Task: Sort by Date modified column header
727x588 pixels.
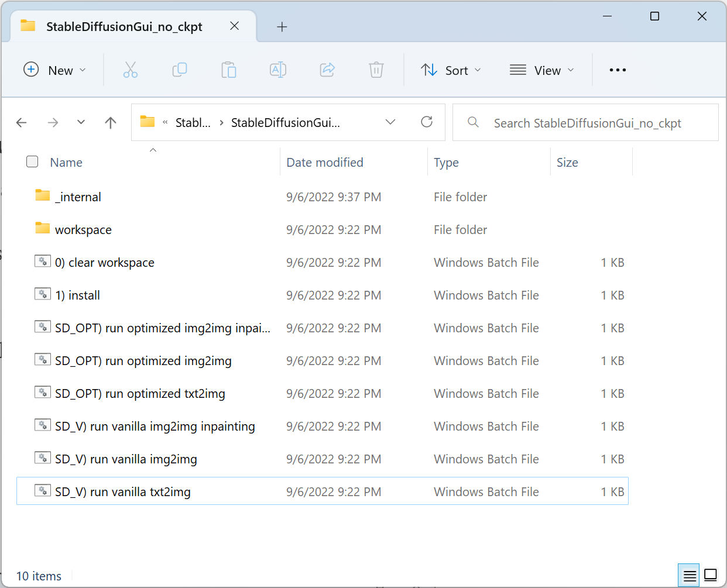Action: click(x=325, y=163)
